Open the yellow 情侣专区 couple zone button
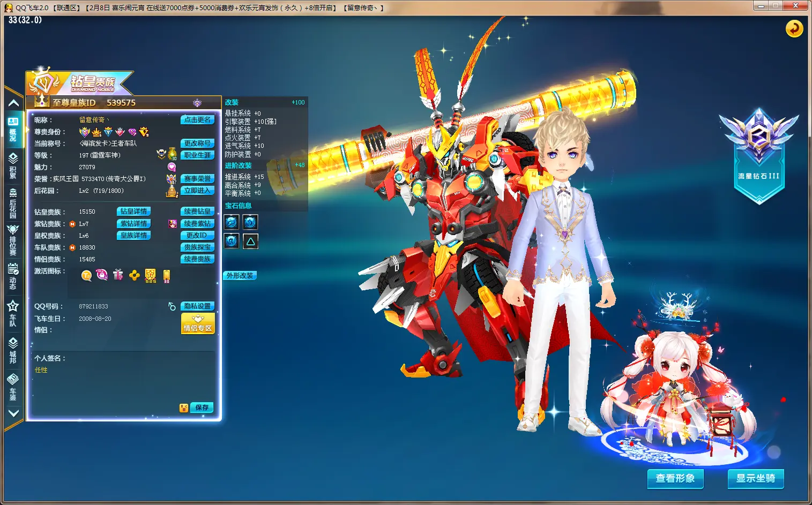This screenshot has width=812, height=505. 198,324
